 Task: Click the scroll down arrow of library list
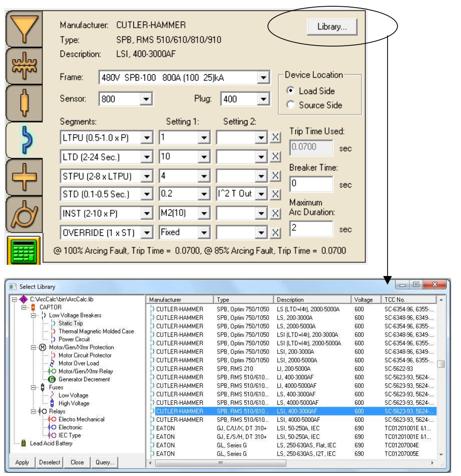pos(441,455)
